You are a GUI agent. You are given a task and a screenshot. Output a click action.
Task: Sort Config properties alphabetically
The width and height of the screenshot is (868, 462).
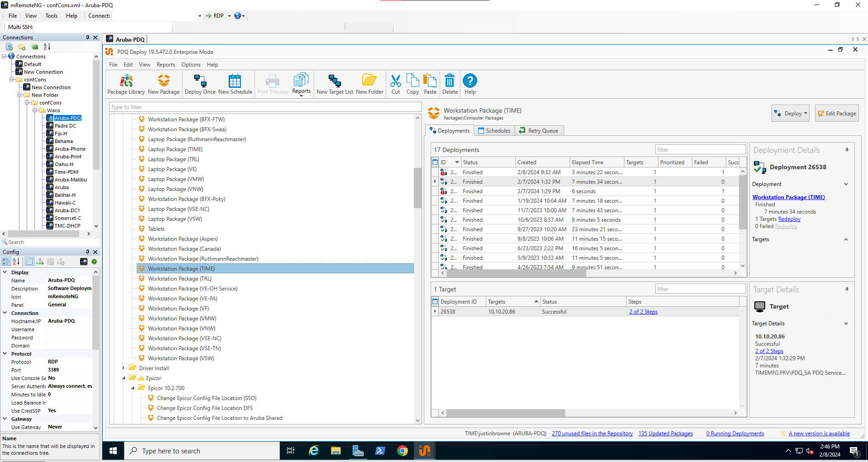click(x=16, y=262)
